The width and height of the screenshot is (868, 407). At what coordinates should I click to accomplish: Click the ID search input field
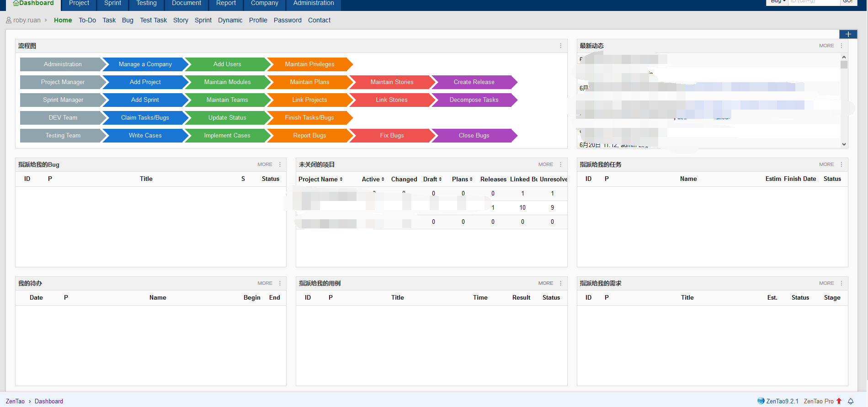pyautogui.click(x=815, y=2)
